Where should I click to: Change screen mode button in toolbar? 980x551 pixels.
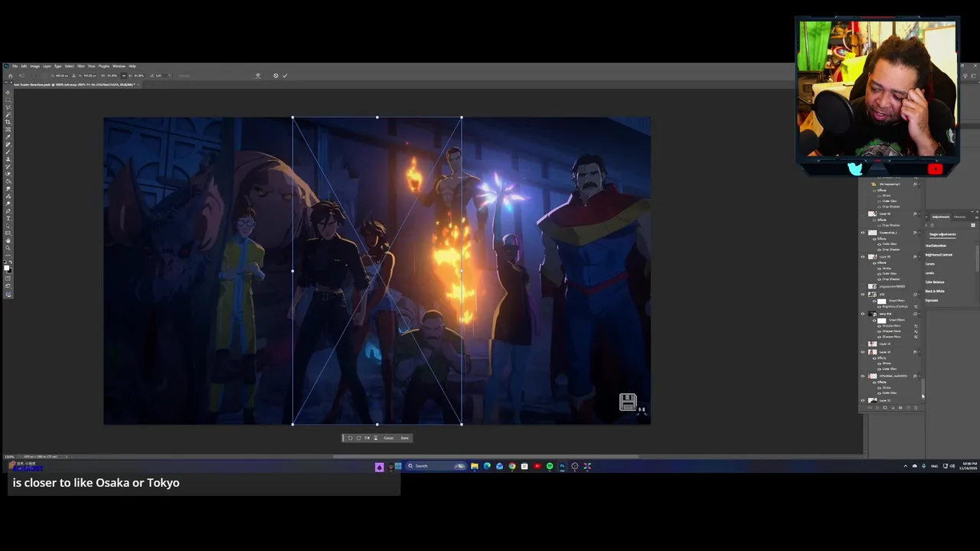pos(8,285)
